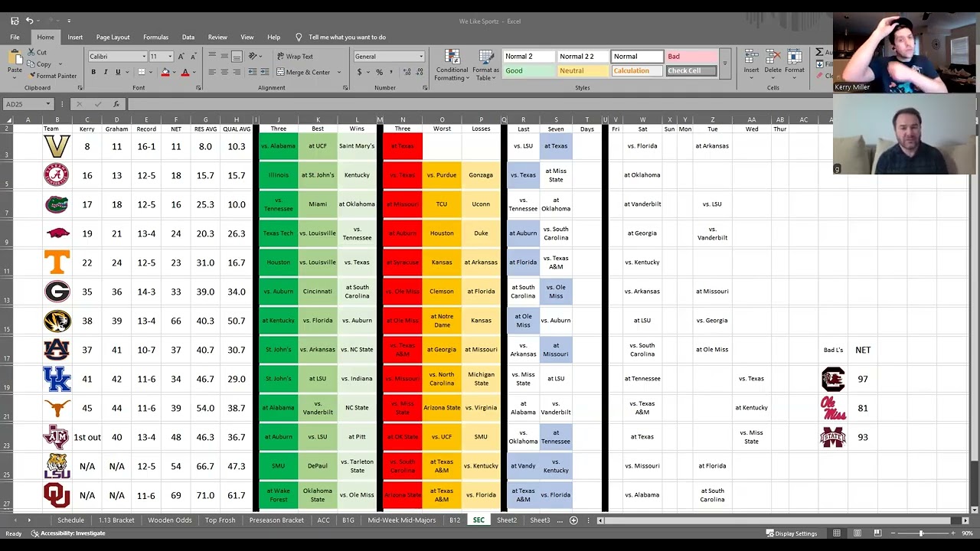Apply the Bad cell style swatch

[691, 56]
